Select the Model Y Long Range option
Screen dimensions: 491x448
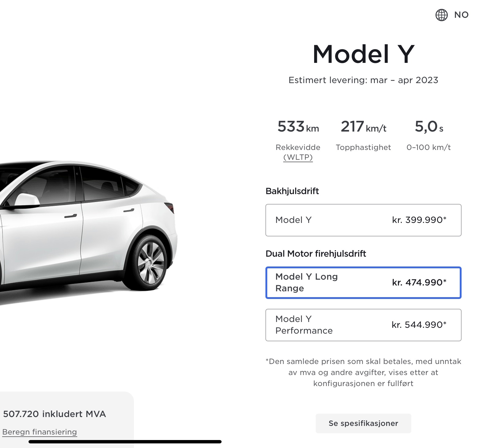[x=363, y=282]
